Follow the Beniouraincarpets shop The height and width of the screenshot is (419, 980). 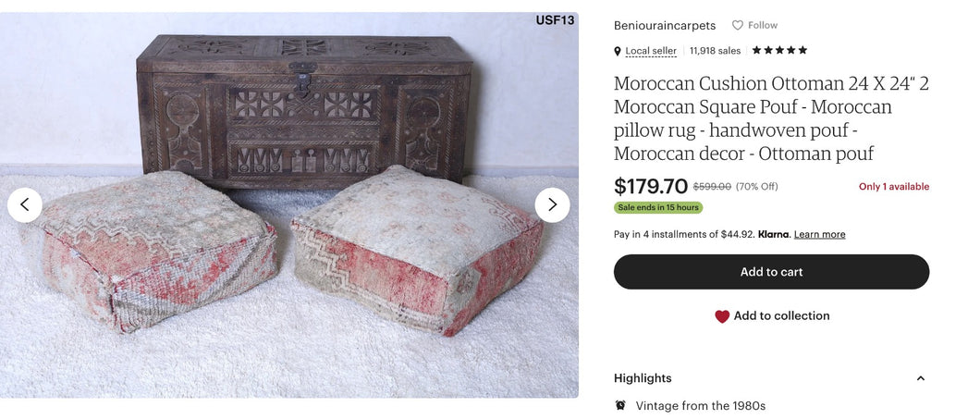pyautogui.click(x=754, y=25)
